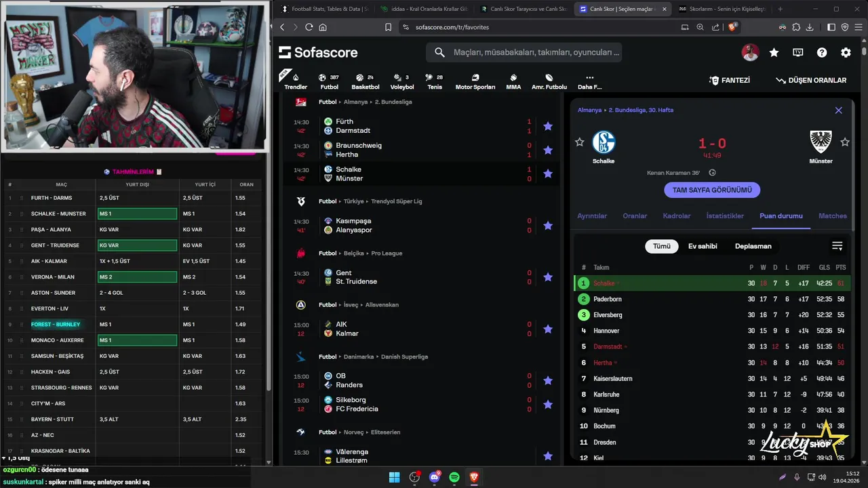Open the DÜŞEN ORANLAR link
The image size is (868, 488).
pyautogui.click(x=811, y=80)
